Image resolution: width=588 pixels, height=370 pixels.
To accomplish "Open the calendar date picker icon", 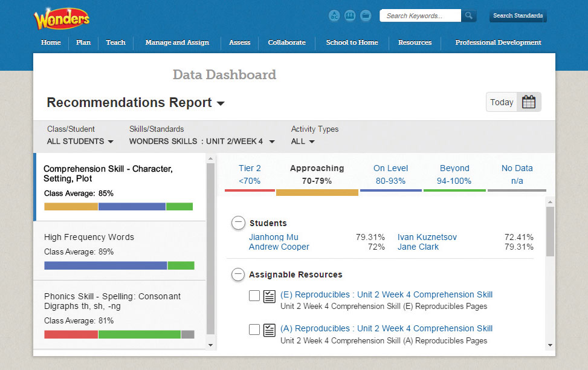I will coord(529,102).
